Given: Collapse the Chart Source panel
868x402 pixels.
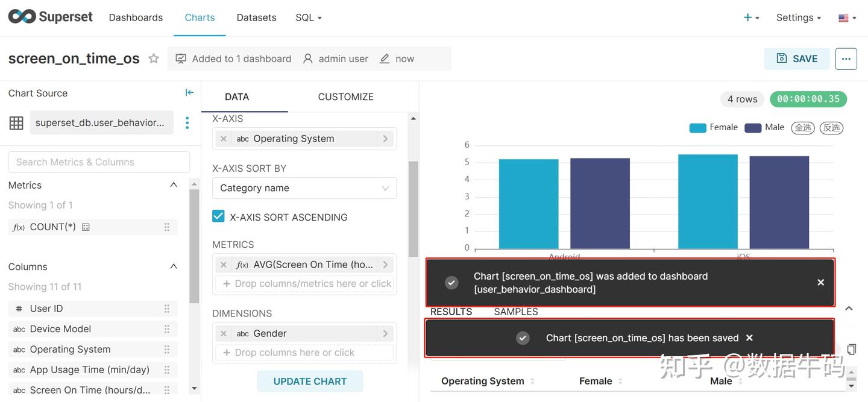Looking at the screenshot, I should (x=189, y=92).
